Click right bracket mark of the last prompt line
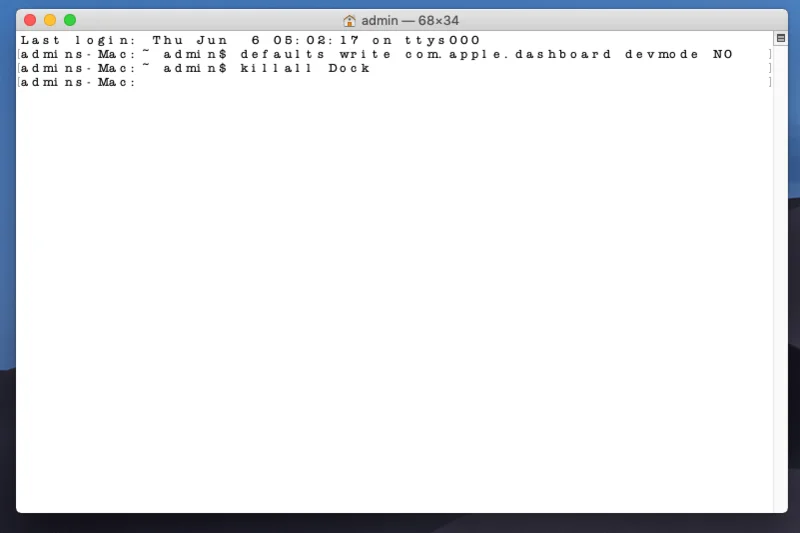This screenshot has width=800, height=533. click(x=770, y=82)
